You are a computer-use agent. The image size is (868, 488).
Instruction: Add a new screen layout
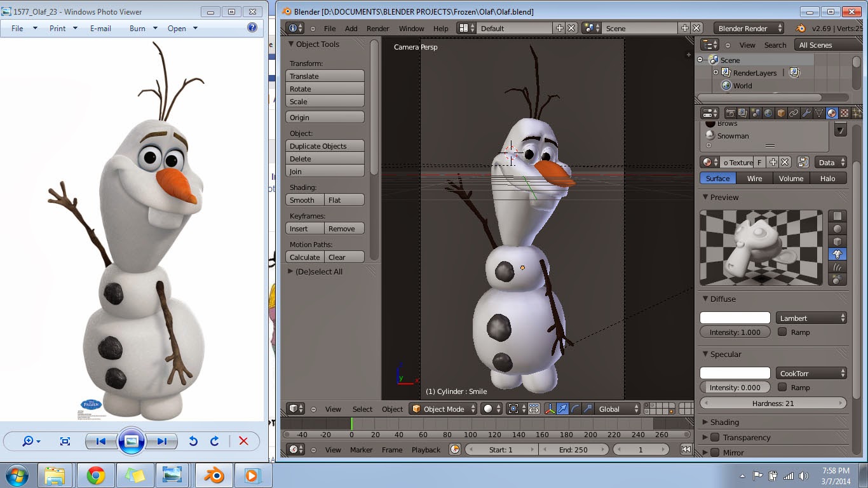559,28
